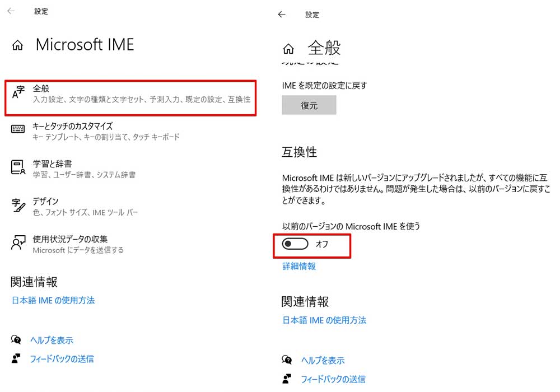The image size is (560, 392).
Task: Click ヘルプを表示 in 全般 window
Action: 323,360
